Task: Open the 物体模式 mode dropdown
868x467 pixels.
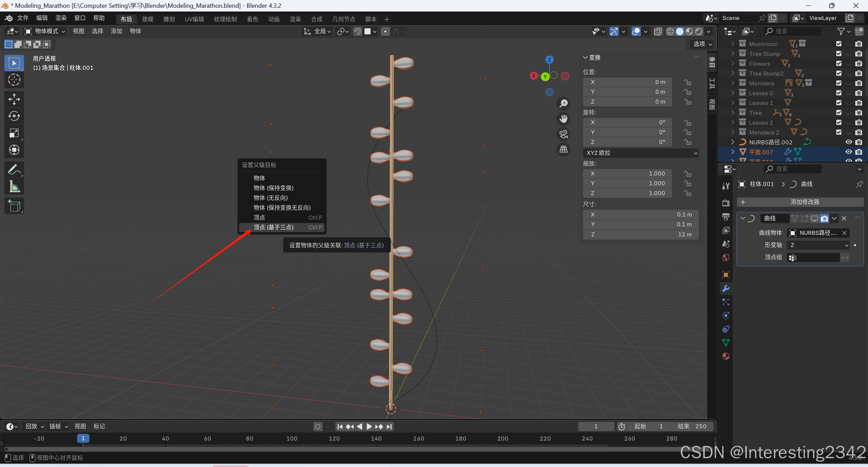Action: click(45, 32)
